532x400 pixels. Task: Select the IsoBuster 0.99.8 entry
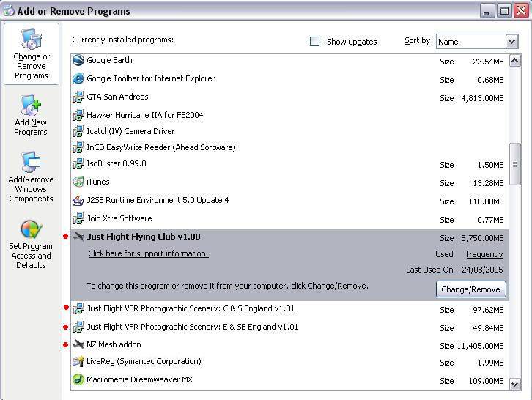coord(289,164)
